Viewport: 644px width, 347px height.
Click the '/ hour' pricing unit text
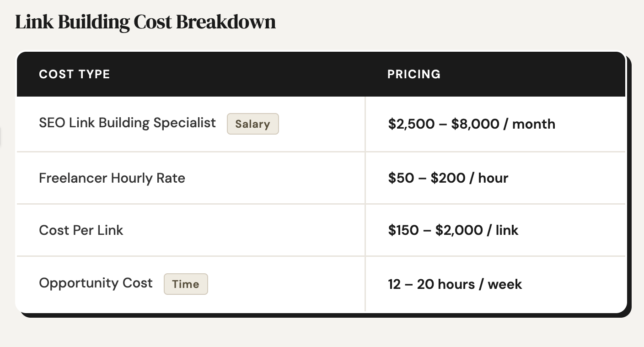pos(488,178)
